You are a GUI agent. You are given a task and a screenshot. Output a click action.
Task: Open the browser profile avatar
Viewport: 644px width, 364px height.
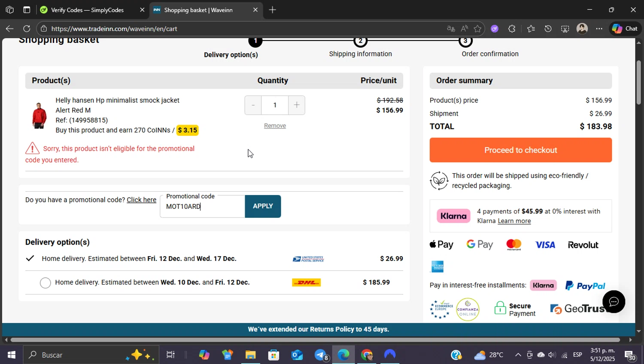click(582, 29)
